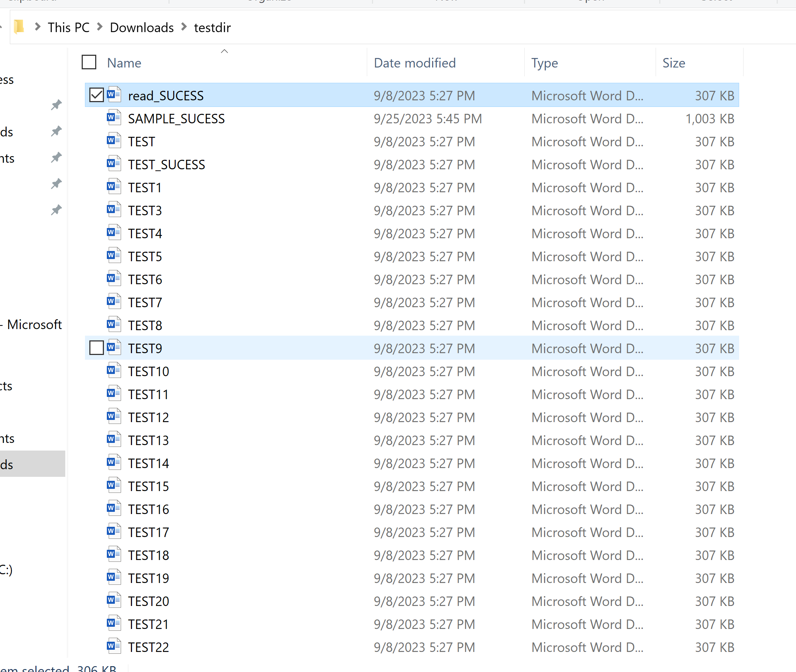Sort files by Type column

[545, 63]
